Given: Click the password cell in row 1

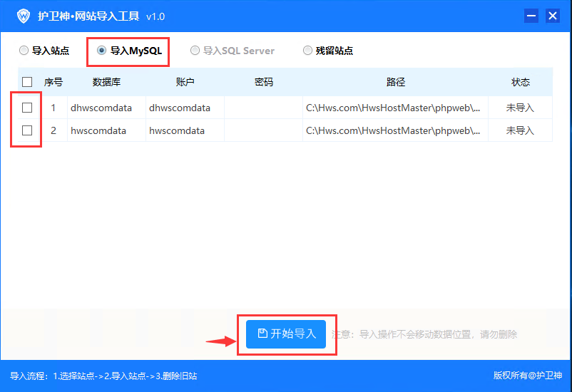Looking at the screenshot, I should [263, 108].
